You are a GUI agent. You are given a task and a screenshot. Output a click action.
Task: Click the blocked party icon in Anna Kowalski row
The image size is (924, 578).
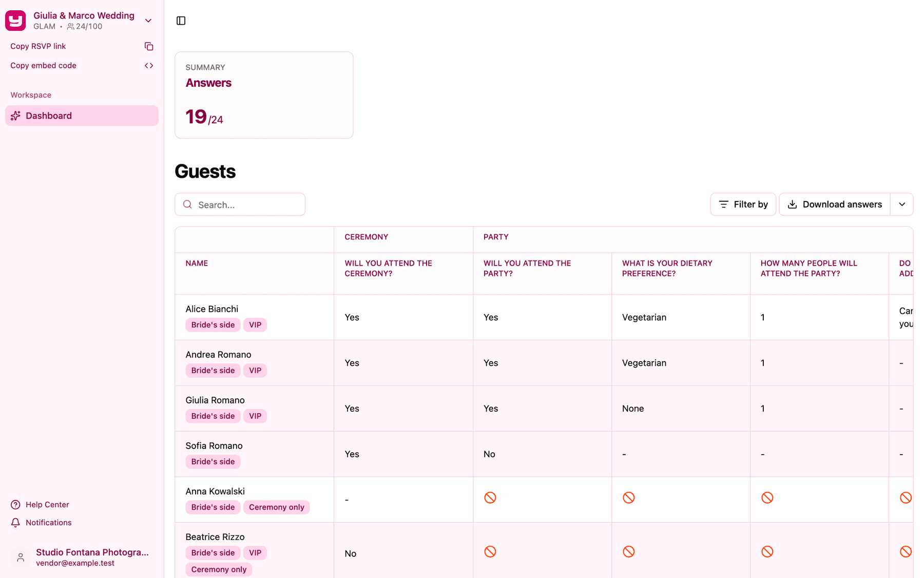pyautogui.click(x=490, y=498)
